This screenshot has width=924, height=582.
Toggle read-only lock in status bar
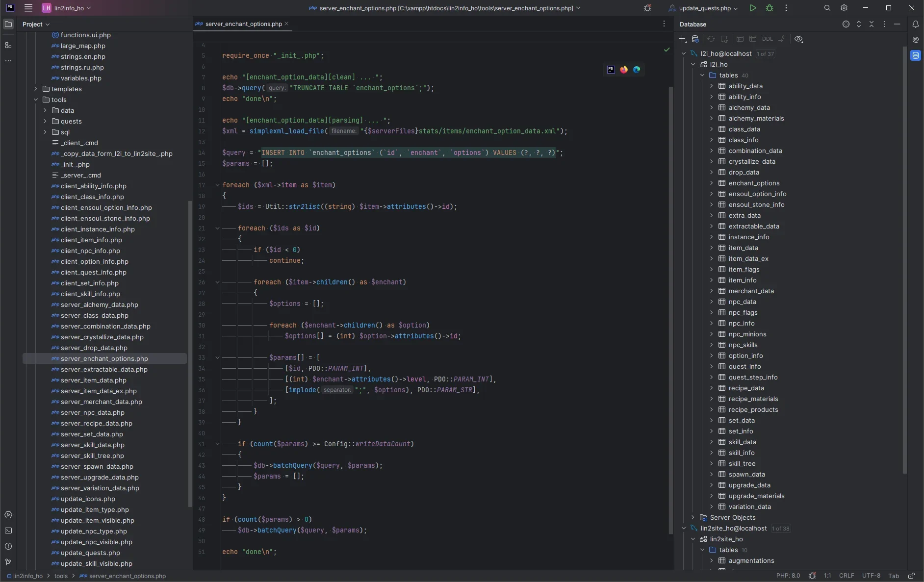pos(911,576)
